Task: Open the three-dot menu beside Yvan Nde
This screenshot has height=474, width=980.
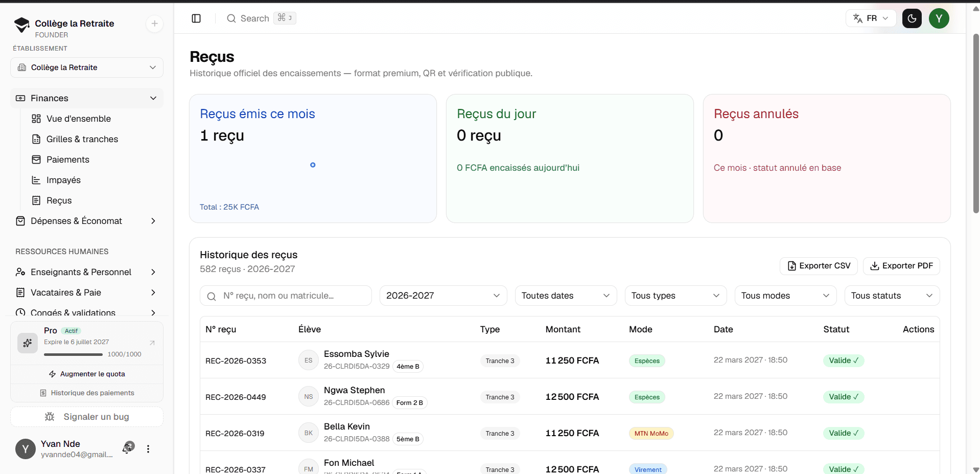Action: coord(148,449)
